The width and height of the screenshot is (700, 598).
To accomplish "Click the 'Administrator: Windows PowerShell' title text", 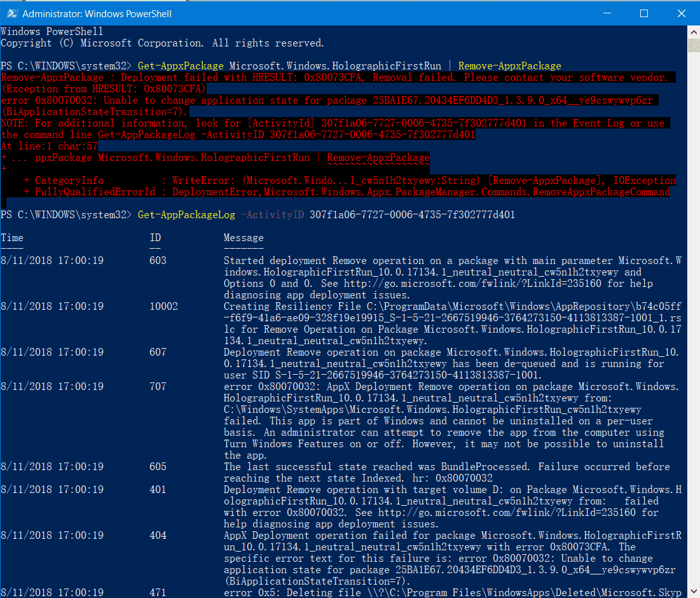I will pos(97,14).
